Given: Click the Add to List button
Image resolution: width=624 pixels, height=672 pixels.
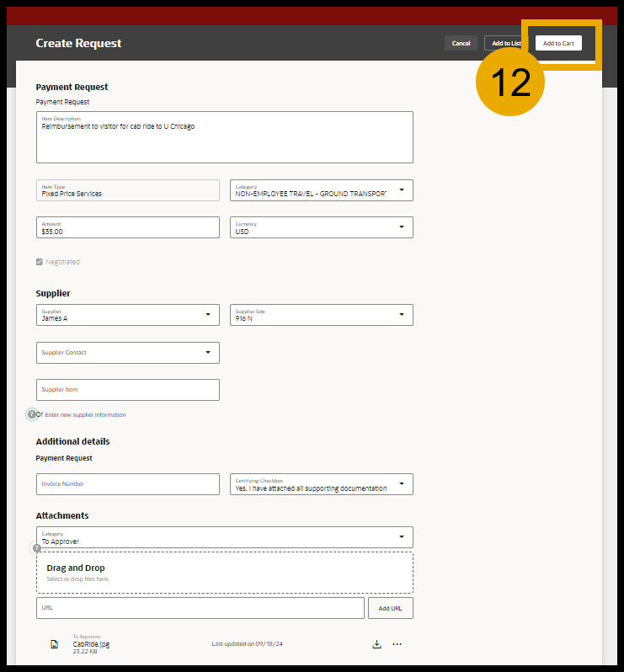Looking at the screenshot, I should point(504,43).
